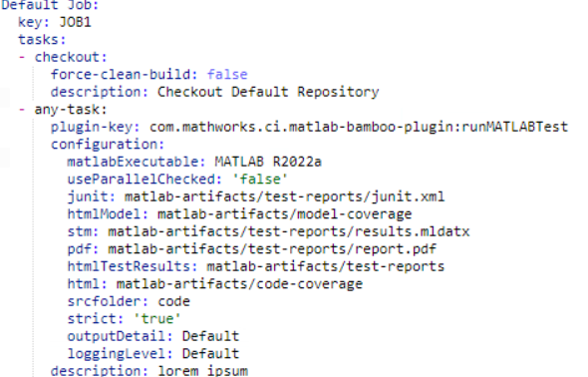
Task: Select the 'tasks:' line
Action: pos(42,39)
